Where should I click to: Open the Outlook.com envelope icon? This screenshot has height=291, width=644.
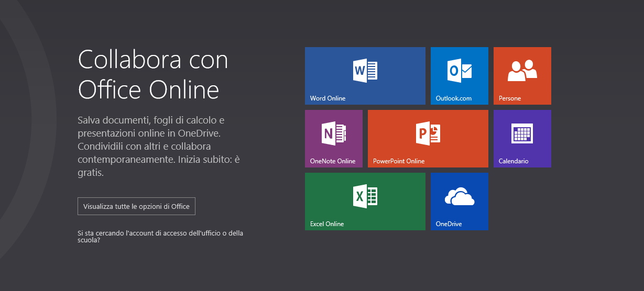(460, 71)
